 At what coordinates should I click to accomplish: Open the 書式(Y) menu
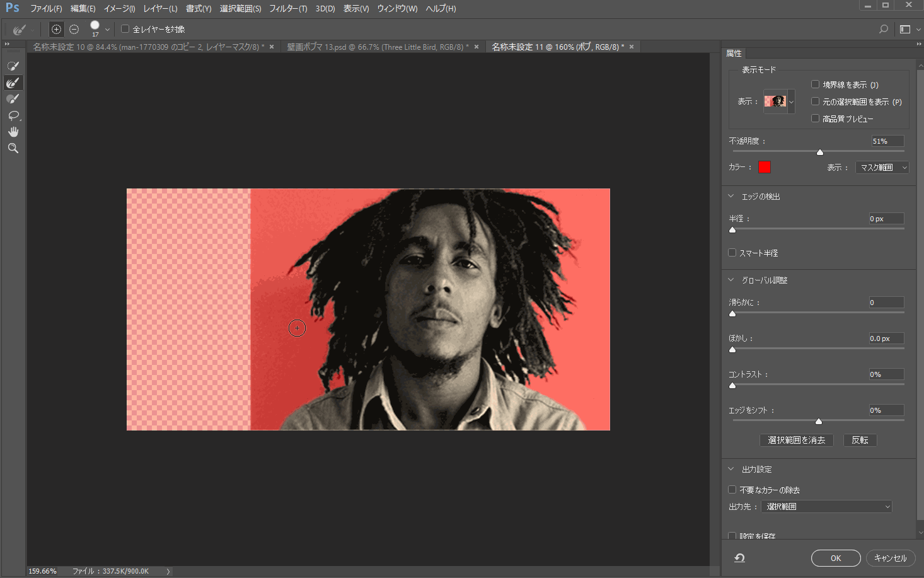[199, 9]
